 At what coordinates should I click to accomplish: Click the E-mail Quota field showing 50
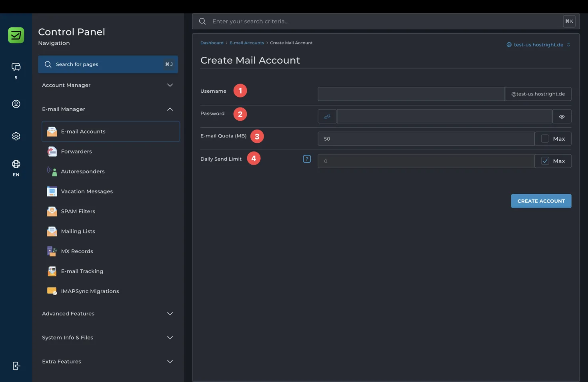(x=426, y=139)
